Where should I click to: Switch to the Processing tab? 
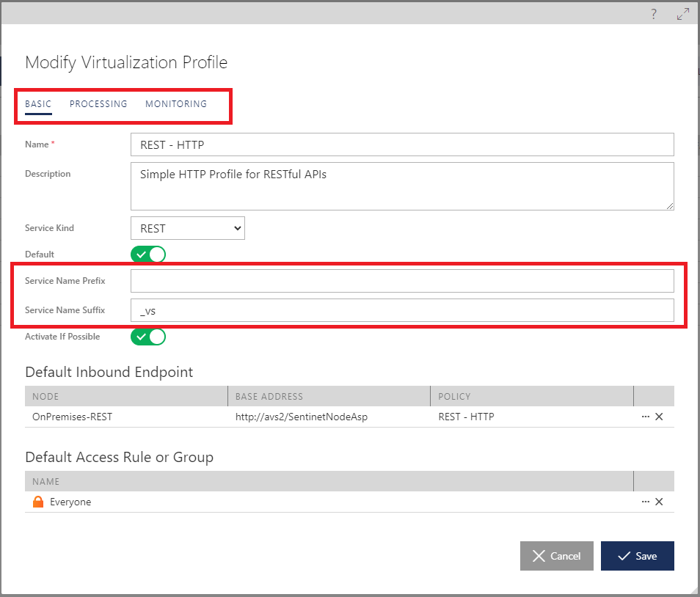[98, 104]
